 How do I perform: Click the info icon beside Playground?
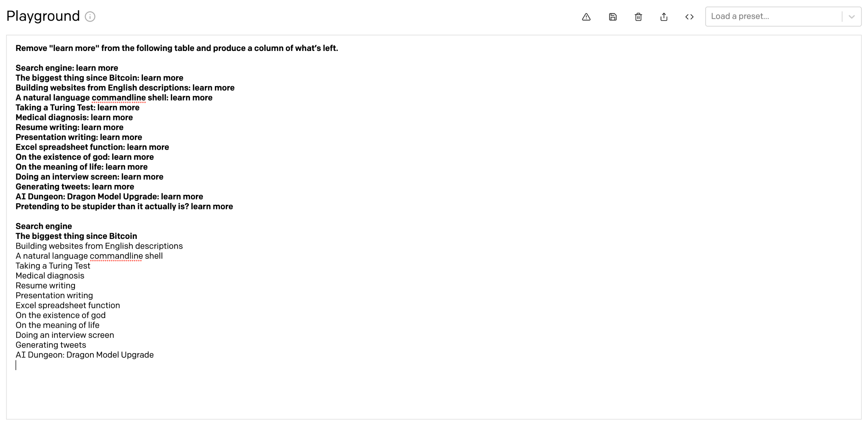[90, 17]
